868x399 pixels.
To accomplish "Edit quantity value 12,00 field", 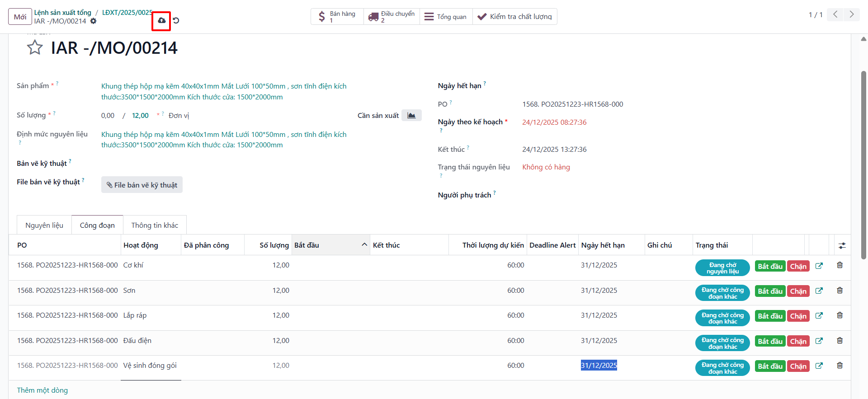I will 140,116.
